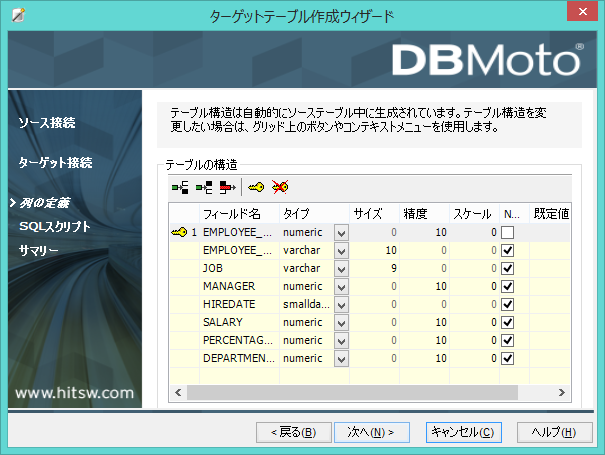The height and width of the screenshot is (455, 605).
Task: Click the wizard app icon in title bar
Action: pos(18,15)
